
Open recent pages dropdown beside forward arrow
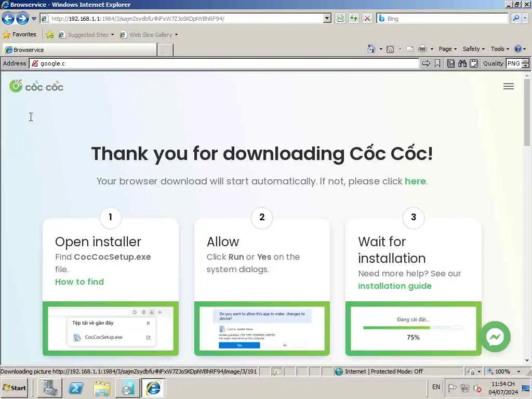[34, 19]
